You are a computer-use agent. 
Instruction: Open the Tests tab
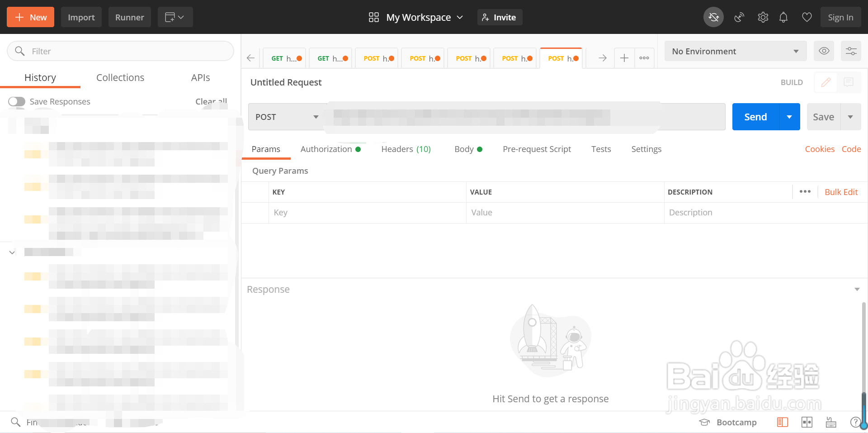click(601, 149)
